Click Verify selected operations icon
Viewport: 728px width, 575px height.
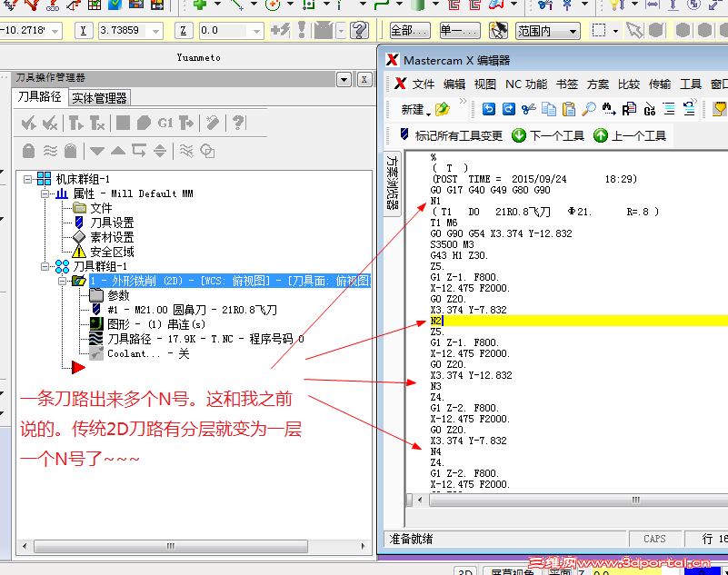(x=144, y=123)
